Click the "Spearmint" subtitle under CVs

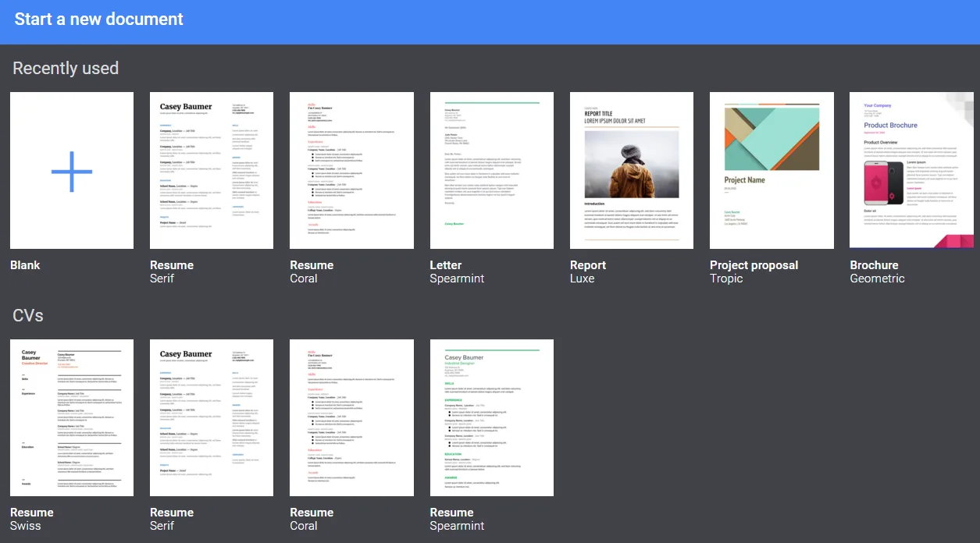457,526
